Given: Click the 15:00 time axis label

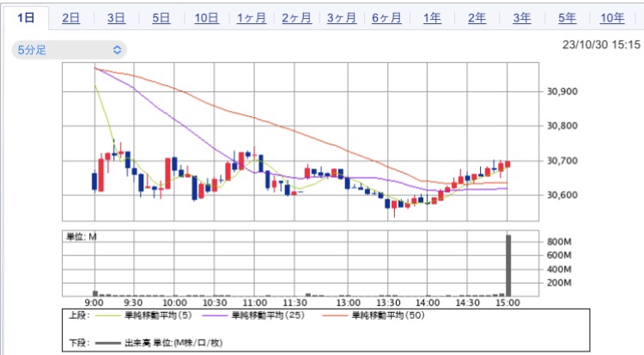Looking at the screenshot, I should [507, 303].
